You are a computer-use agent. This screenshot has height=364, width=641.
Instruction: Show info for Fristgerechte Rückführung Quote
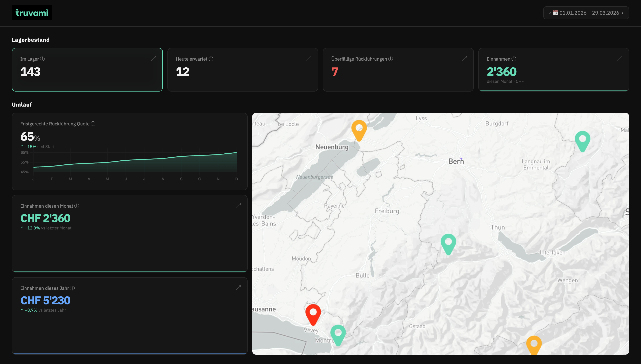click(x=93, y=124)
